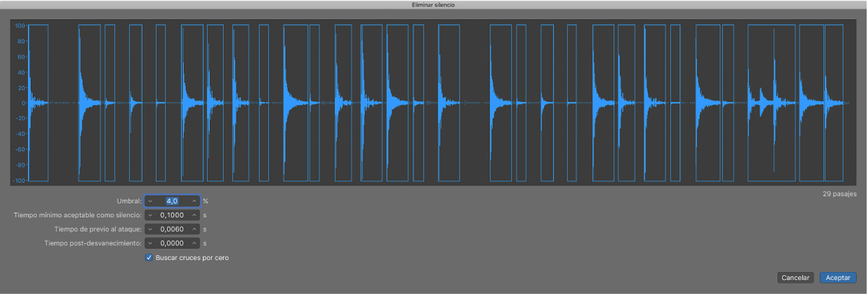Click the first waveform passage on the left
This screenshot has height=294, width=868.
click(x=39, y=103)
